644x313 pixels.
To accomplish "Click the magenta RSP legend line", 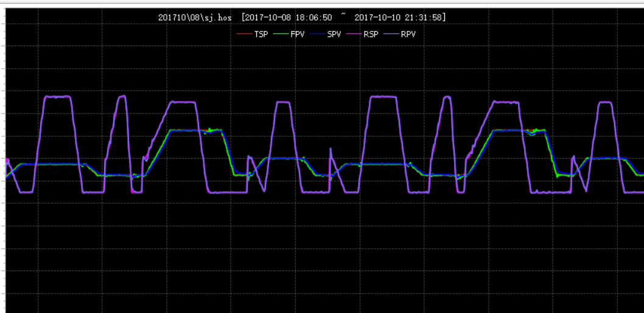I will [x=354, y=35].
